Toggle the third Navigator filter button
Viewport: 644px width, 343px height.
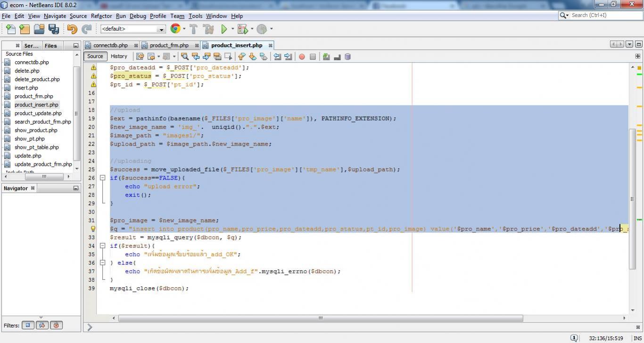tap(56, 325)
